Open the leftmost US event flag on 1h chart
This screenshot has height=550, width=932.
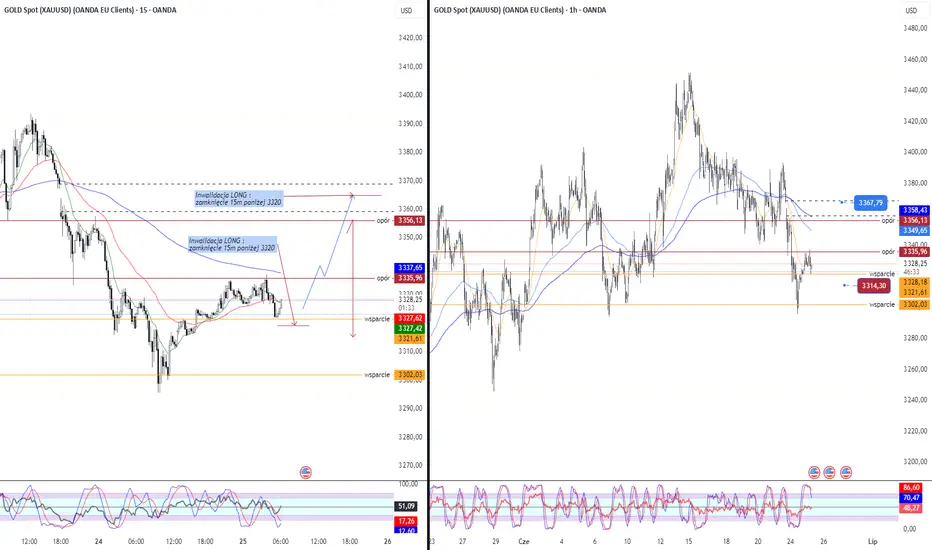[x=814, y=473]
